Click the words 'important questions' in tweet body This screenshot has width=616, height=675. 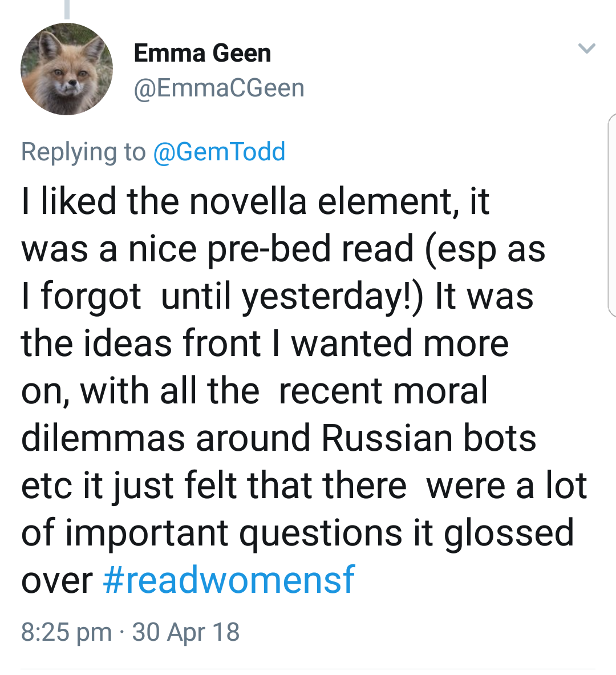tap(233, 533)
